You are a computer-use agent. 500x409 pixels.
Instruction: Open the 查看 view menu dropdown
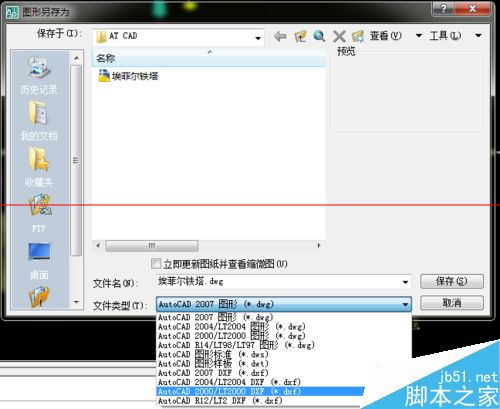coord(419,35)
